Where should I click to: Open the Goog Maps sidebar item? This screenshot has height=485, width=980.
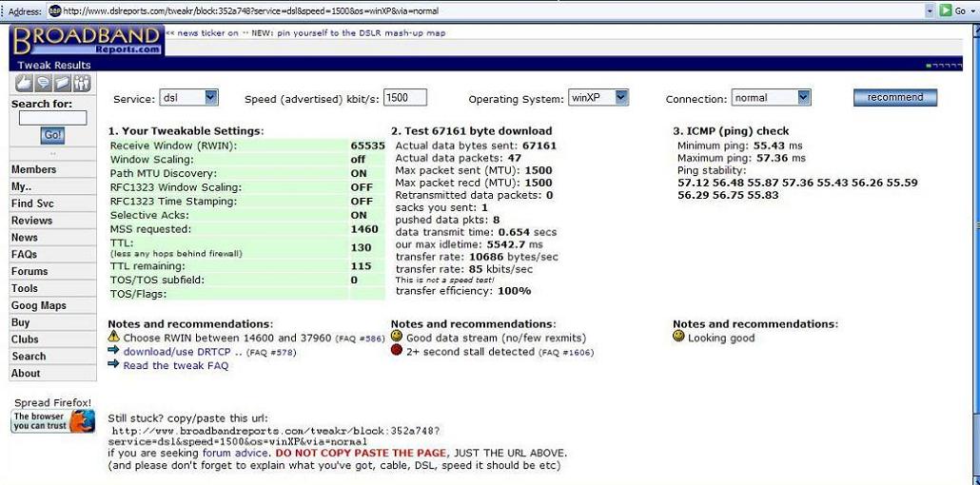(53, 305)
